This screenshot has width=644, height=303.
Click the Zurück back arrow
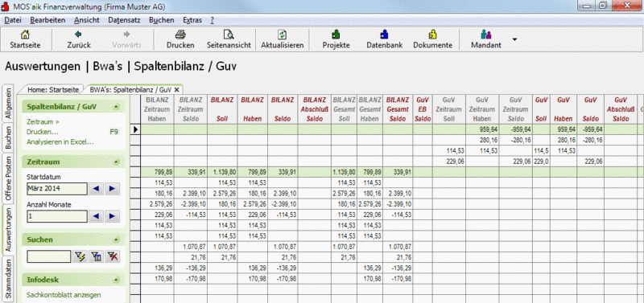[x=78, y=35]
